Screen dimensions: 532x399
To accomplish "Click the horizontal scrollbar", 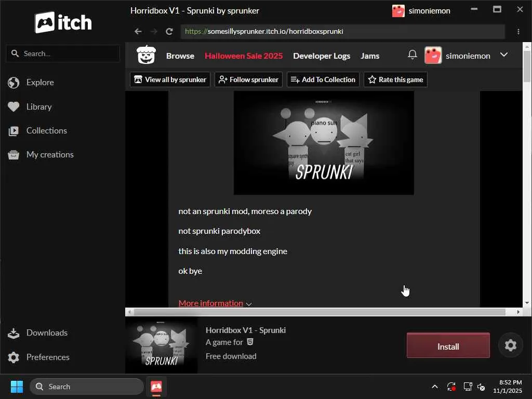I will (319, 312).
